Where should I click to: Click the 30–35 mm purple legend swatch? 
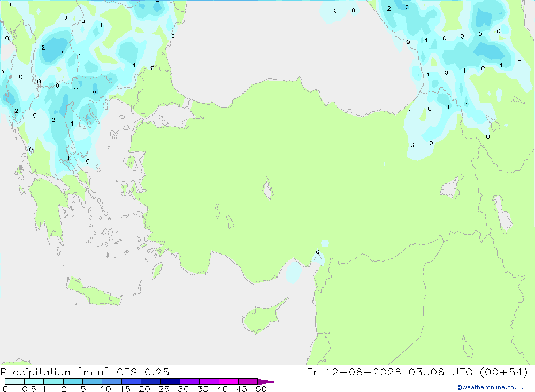(189, 381)
